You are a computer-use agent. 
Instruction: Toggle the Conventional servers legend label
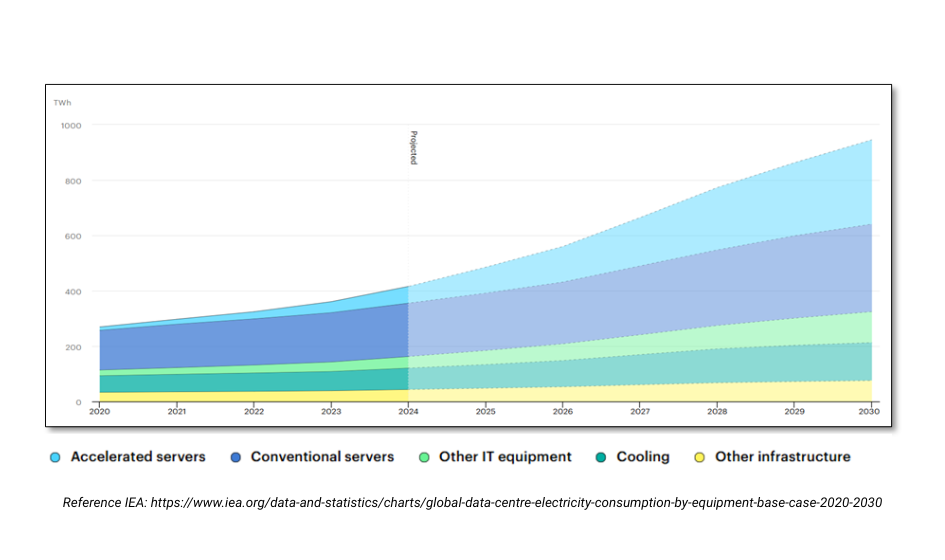click(322, 457)
